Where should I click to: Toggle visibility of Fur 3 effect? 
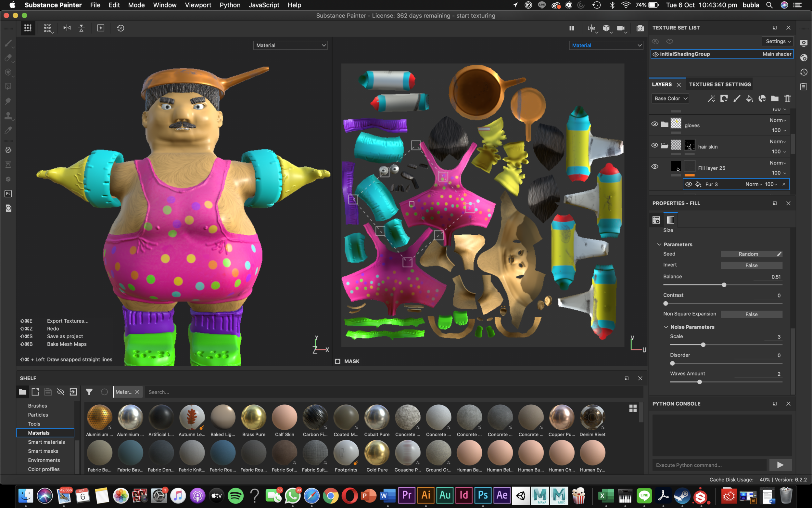tap(689, 184)
